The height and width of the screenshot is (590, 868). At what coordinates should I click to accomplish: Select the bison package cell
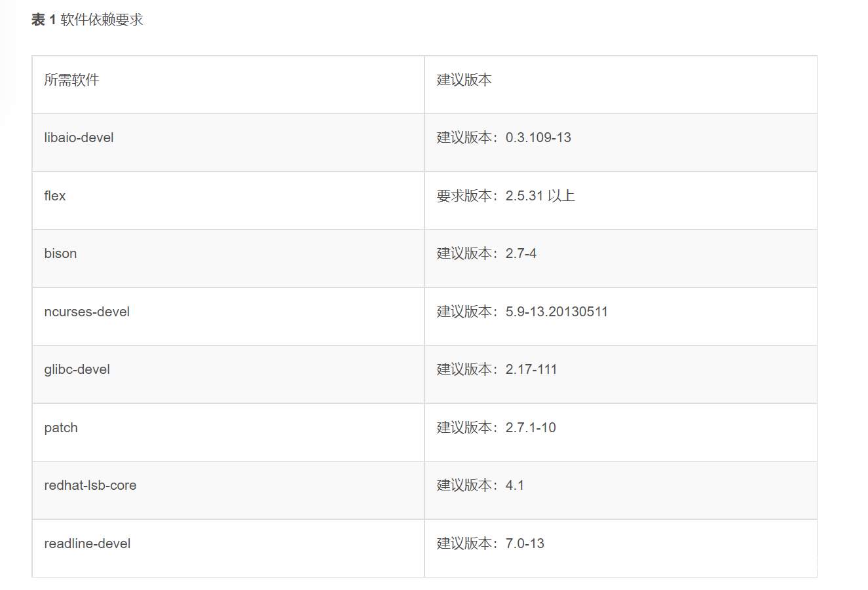[x=61, y=253]
